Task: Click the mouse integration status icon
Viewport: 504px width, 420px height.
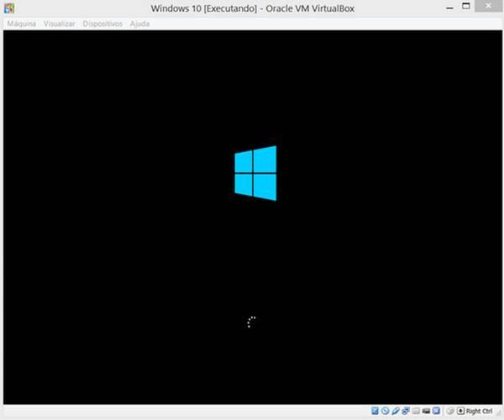Action: coord(450,411)
